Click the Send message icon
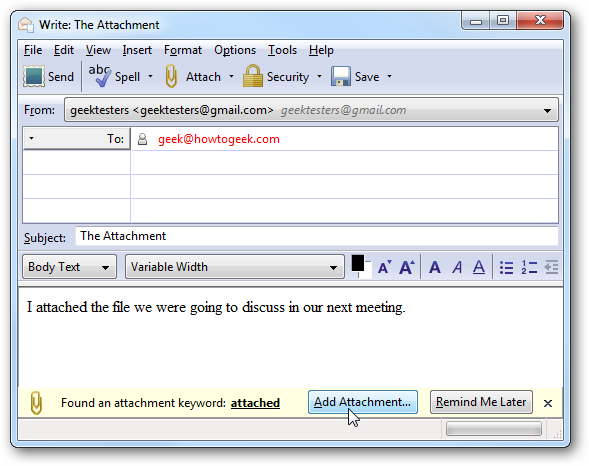The image size is (589, 466). [34, 76]
